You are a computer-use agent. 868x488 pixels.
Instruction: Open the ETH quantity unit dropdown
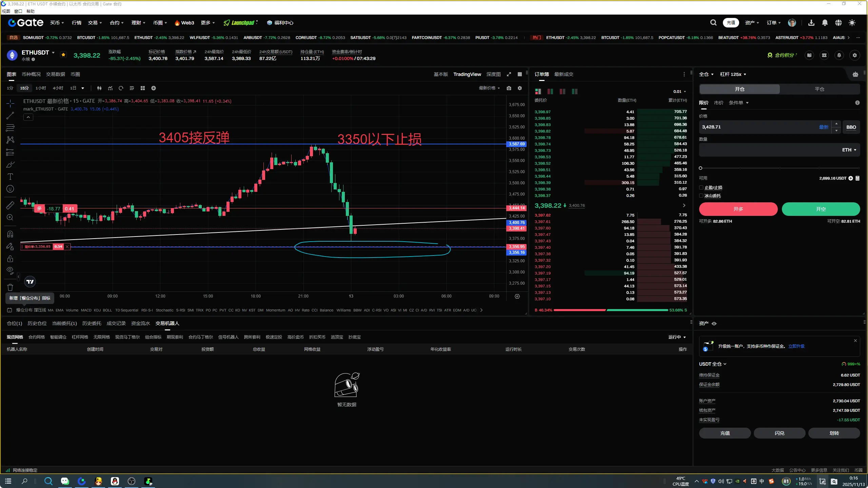point(849,150)
